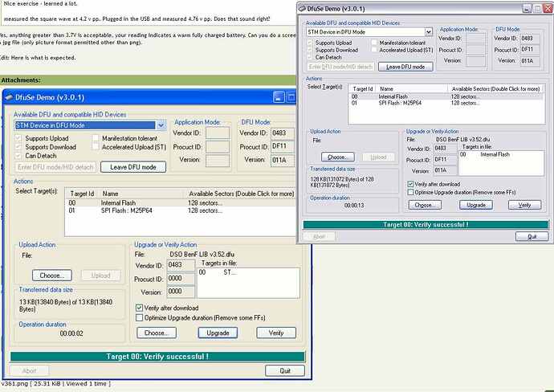Minimize the lower-left DfuSe Demo window
The height and width of the screenshot is (392, 554).
(x=279, y=97)
